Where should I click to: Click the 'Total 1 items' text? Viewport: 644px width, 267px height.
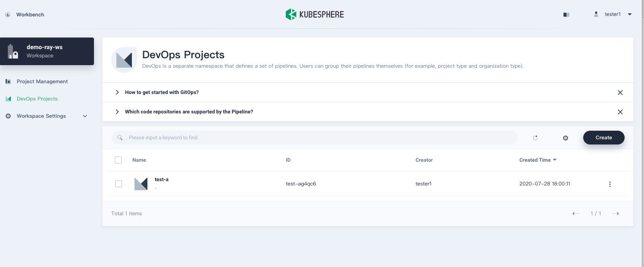coord(127,214)
